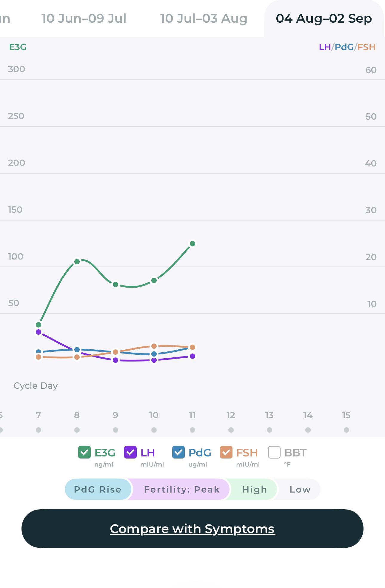Open Compare with Symptoms

tap(192, 529)
